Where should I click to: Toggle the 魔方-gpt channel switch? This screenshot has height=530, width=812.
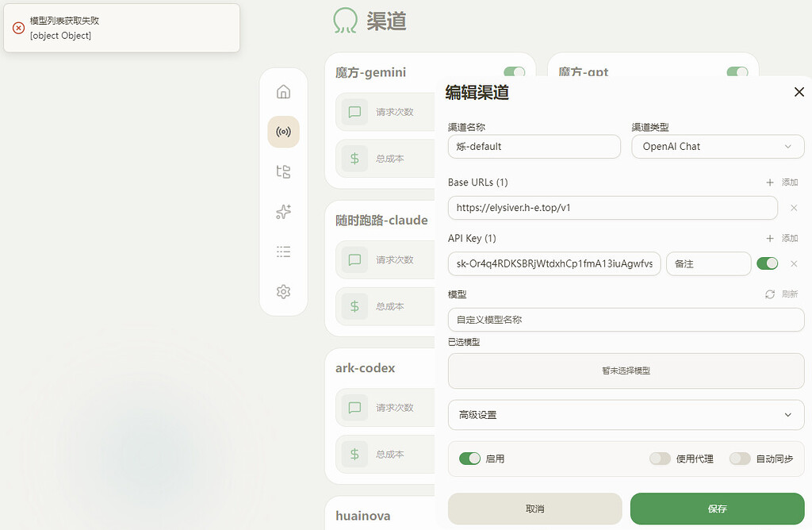[737, 72]
